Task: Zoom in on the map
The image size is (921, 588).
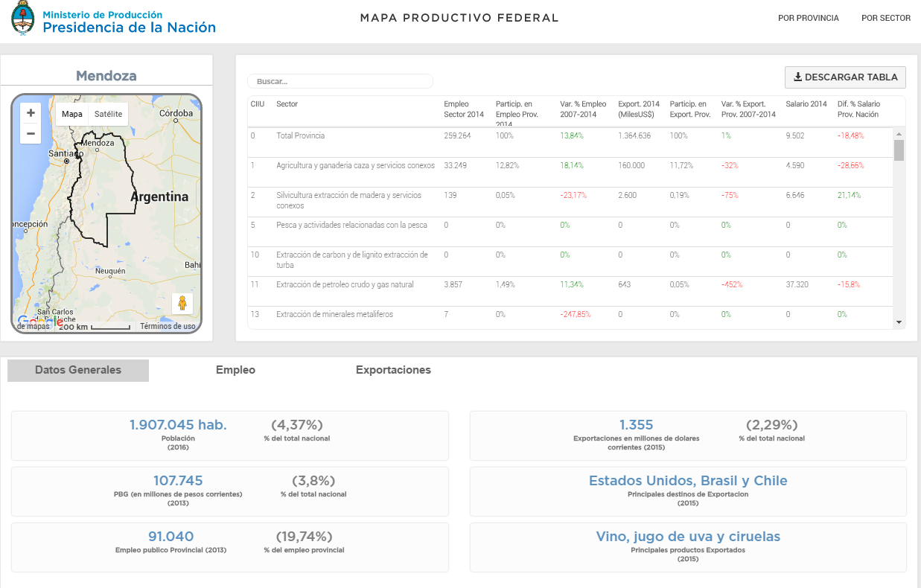Action: pyautogui.click(x=31, y=113)
